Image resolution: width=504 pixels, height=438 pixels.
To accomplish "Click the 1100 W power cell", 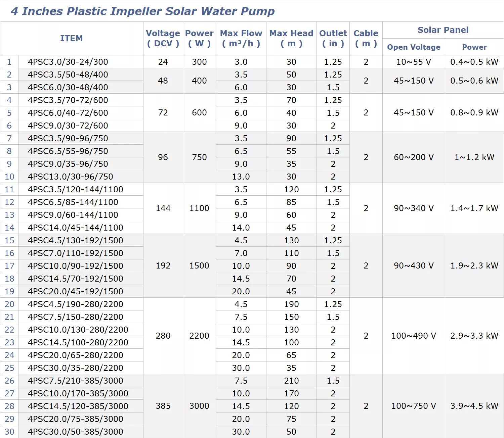I will [199, 208].
